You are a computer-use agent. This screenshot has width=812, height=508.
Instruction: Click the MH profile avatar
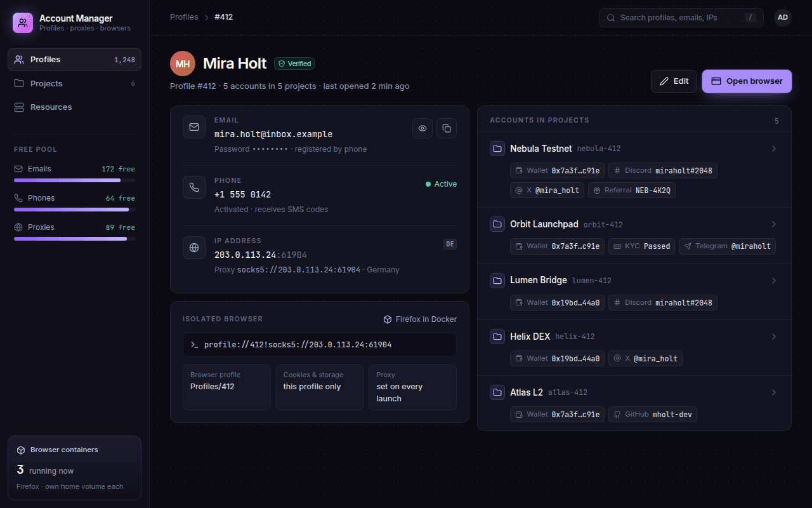[x=183, y=63]
